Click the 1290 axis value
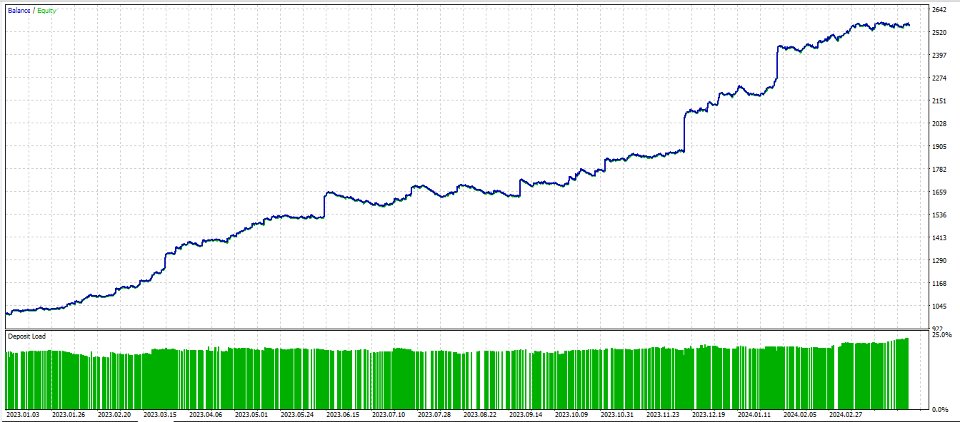Image resolution: width=960 pixels, height=422 pixels. tap(939, 261)
